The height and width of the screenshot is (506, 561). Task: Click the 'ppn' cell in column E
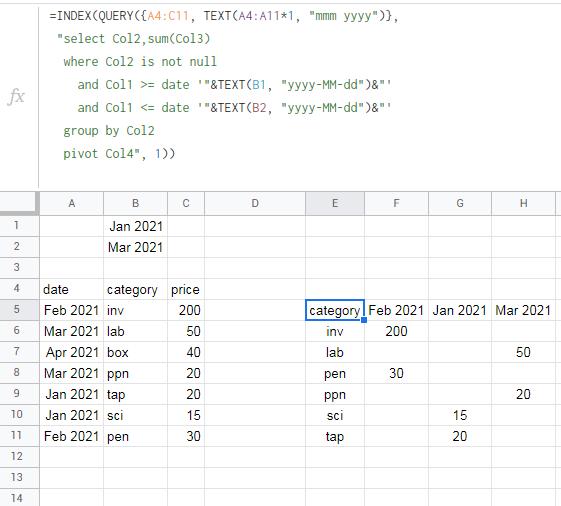335,394
